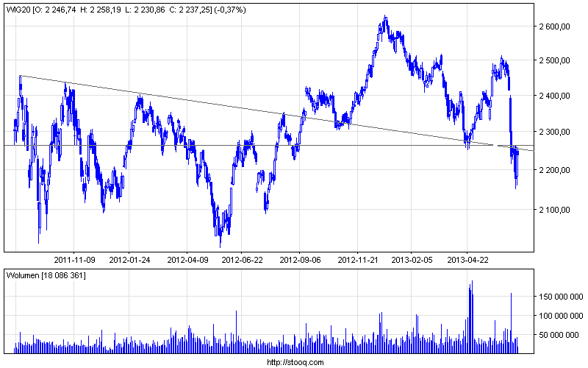Click the 2 500,00 price axis label

(x=555, y=60)
